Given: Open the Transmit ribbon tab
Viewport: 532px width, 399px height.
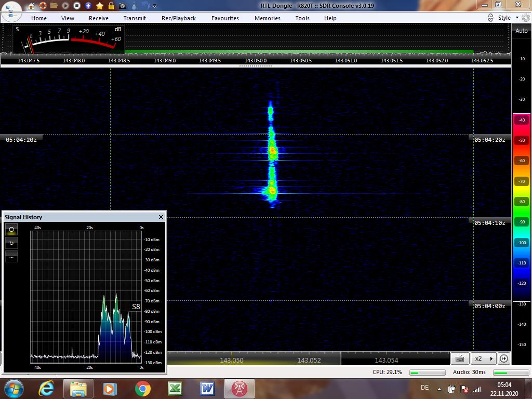Looking at the screenshot, I should [135, 18].
